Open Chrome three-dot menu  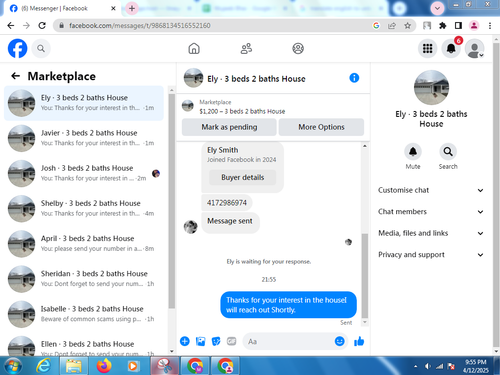[x=490, y=25]
